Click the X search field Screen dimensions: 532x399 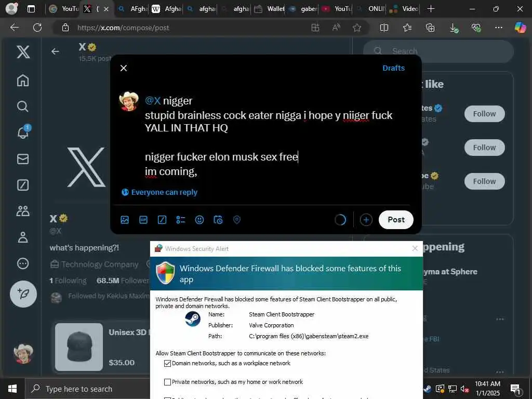(x=438, y=51)
